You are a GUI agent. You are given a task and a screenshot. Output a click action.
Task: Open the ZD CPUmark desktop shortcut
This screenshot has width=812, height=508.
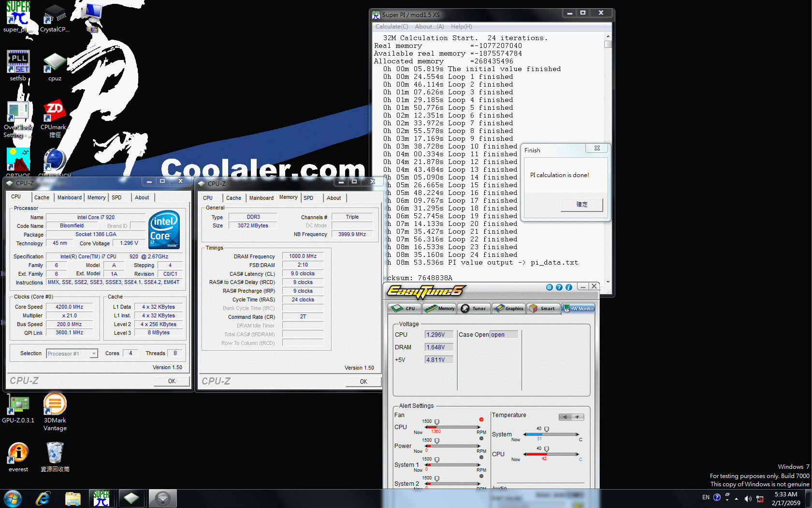pos(55,119)
